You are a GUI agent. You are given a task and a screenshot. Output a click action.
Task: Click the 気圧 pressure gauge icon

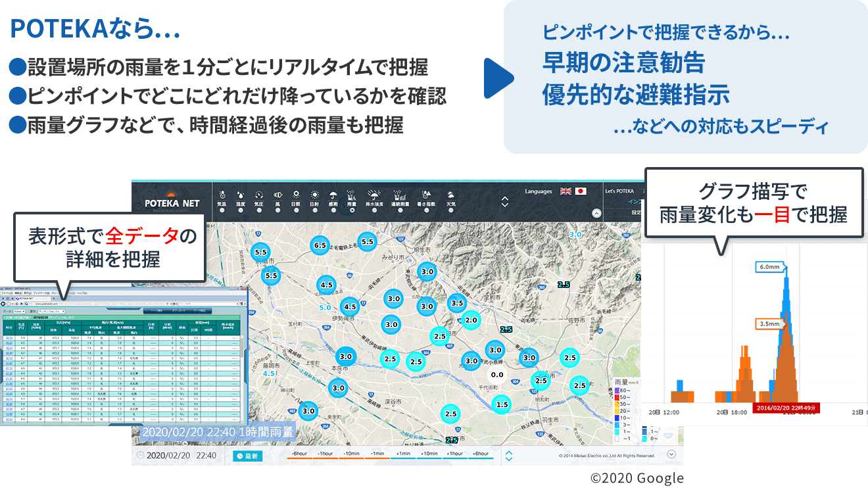tap(259, 195)
